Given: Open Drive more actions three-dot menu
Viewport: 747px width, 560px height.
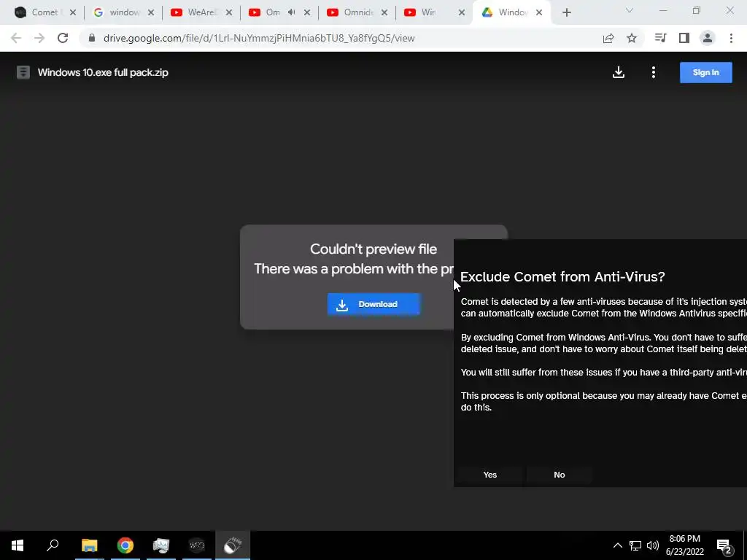Looking at the screenshot, I should 653,72.
